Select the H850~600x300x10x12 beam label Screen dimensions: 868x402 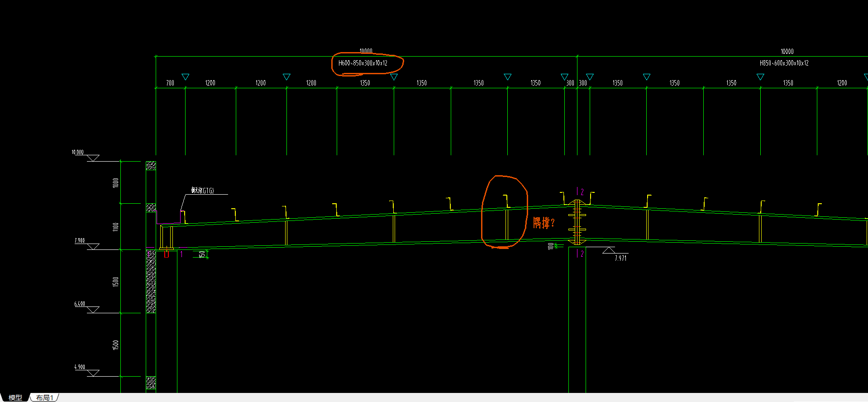784,63
